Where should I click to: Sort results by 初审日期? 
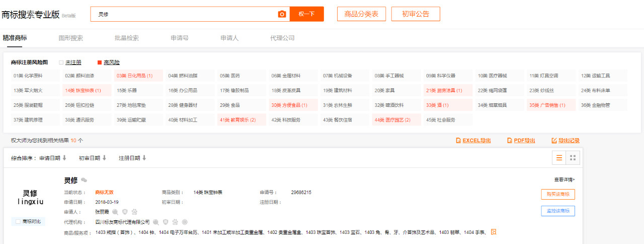pyautogui.click(x=93, y=158)
